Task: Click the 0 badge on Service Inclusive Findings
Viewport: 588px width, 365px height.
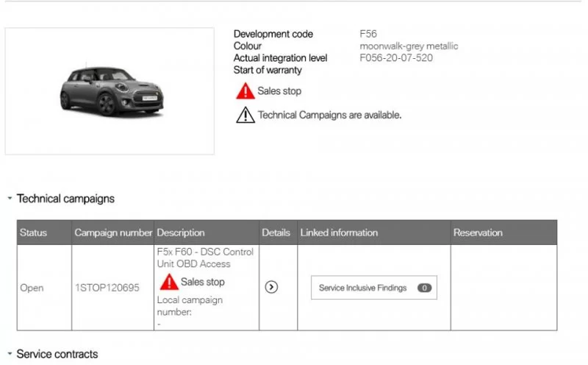Action: [x=424, y=288]
